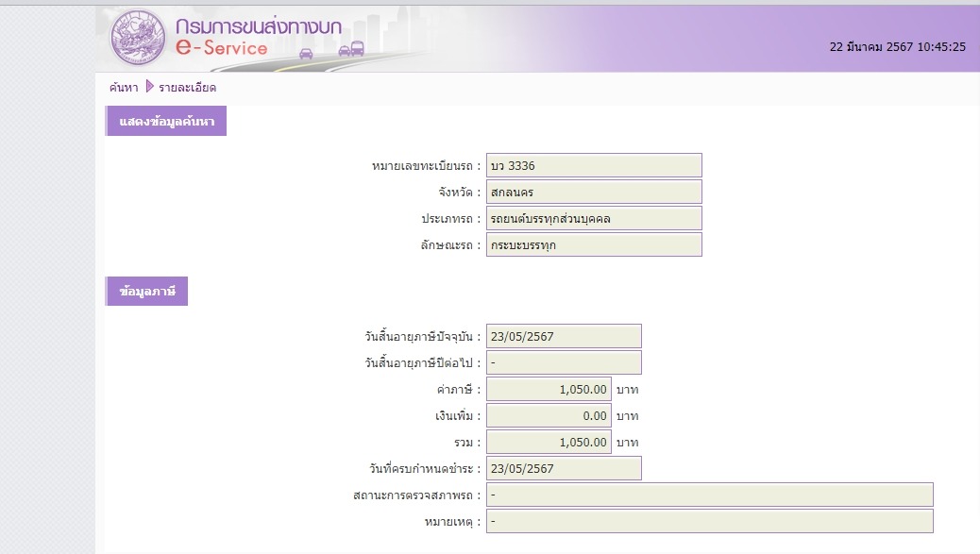Click the province field สกลนคร
Screen dimensions: 980x554
(594, 192)
